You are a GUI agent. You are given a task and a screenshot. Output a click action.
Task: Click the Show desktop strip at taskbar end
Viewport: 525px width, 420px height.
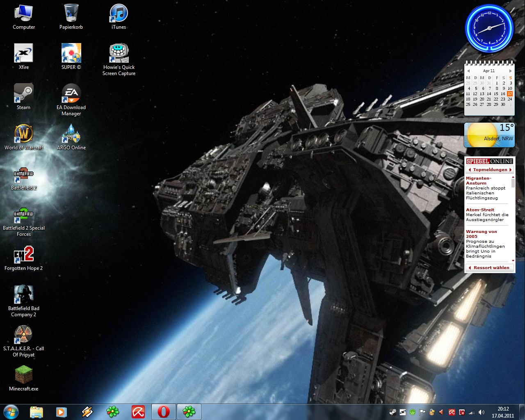[522, 412]
